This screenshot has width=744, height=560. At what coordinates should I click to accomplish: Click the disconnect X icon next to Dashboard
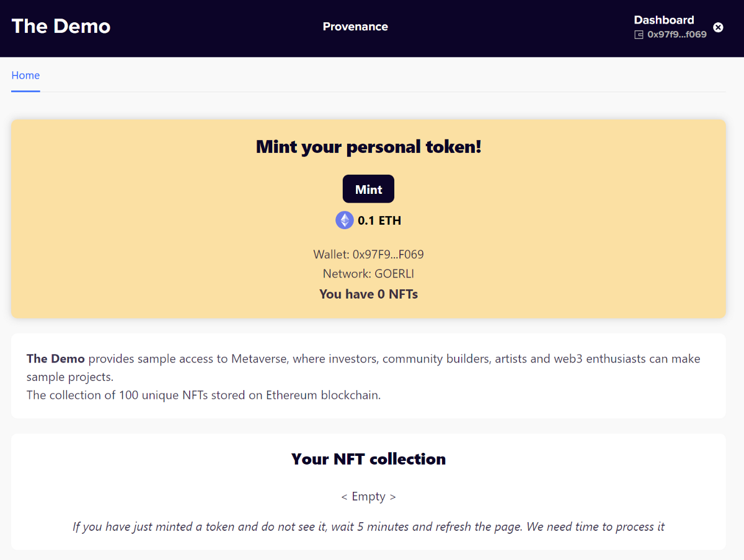pos(718,27)
